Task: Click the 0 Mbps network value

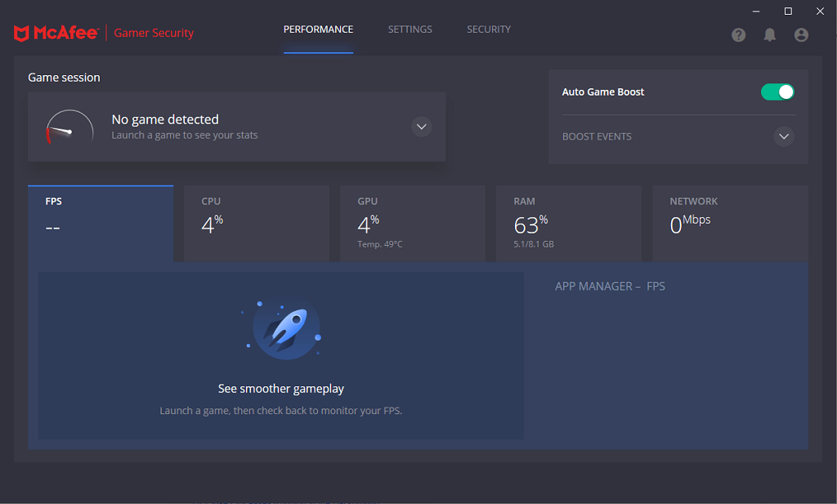Action: point(690,225)
